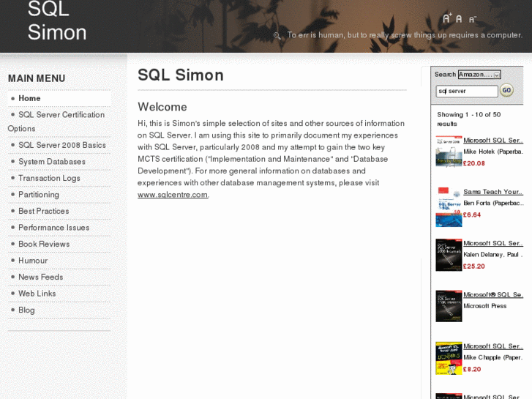This screenshot has width=532, height=399.
Task: Open the Amazon search category dropdown
Action: pos(479,75)
